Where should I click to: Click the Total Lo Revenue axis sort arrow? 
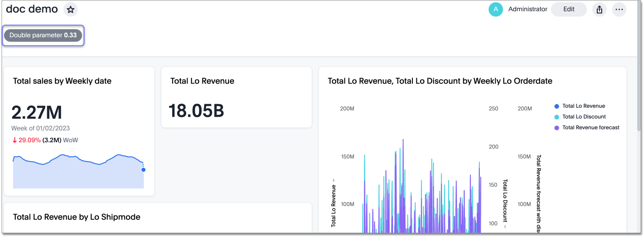click(x=334, y=180)
